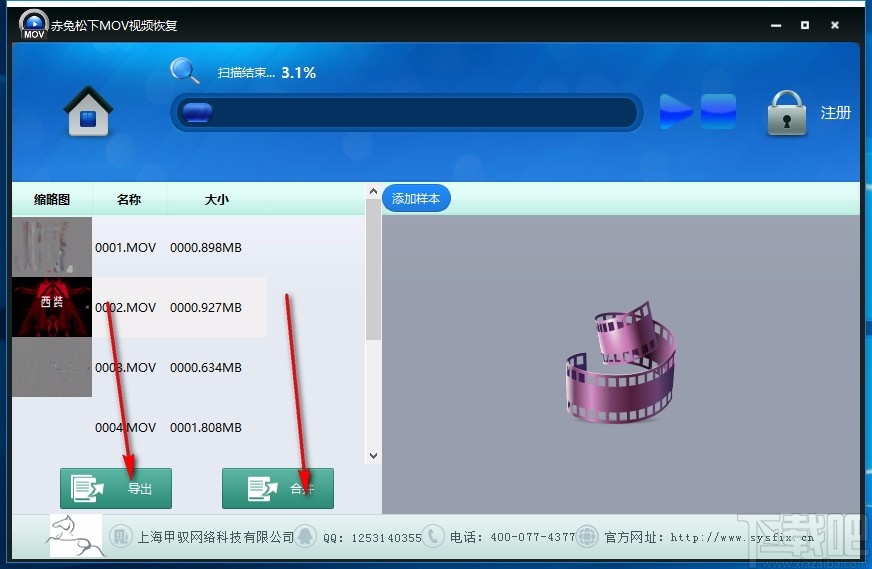This screenshot has height=569, width=872.
Task: Click the 添加样本 button
Action: coord(416,199)
